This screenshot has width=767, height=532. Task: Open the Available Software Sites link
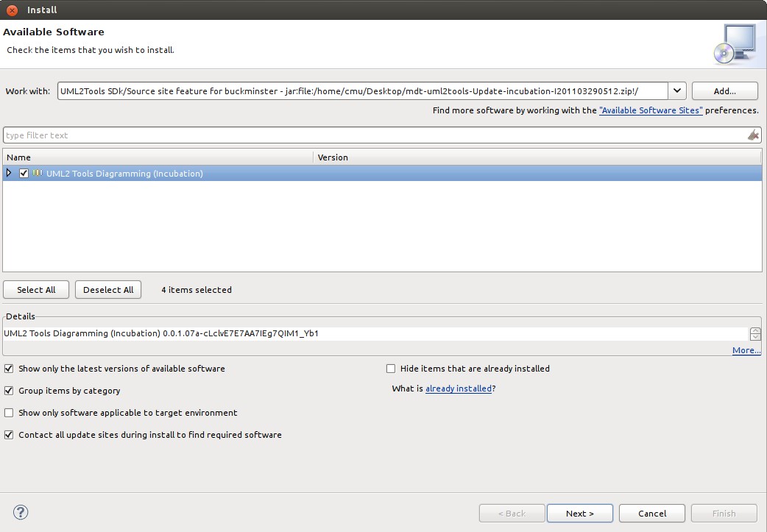[x=651, y=110]
